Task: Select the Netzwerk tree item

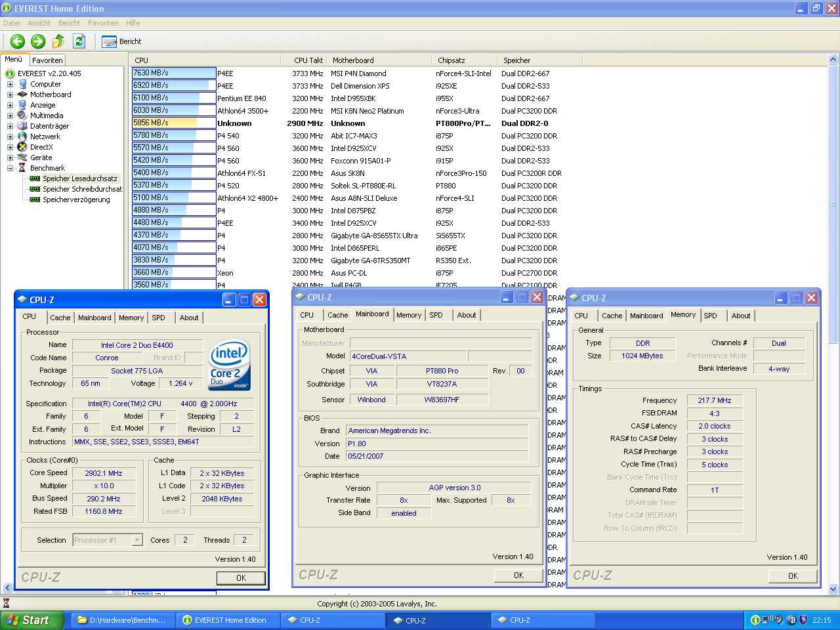Action: point(45,136)
